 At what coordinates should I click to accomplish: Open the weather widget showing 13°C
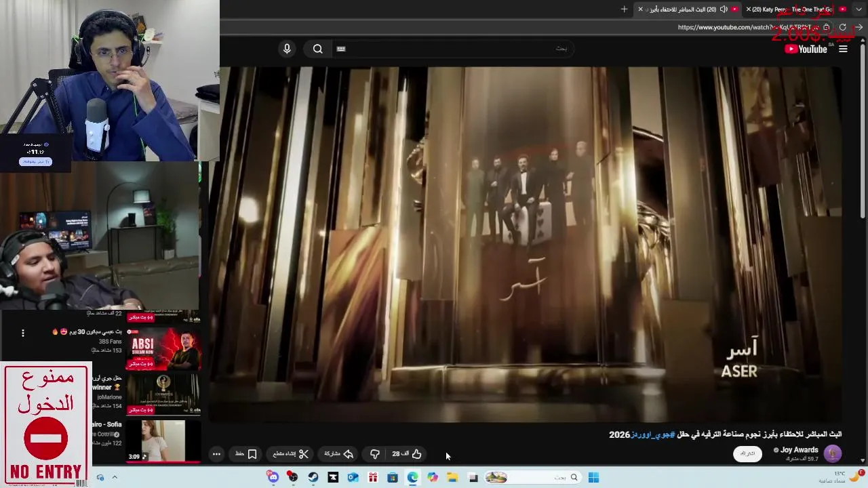click(x=841, y=477)
